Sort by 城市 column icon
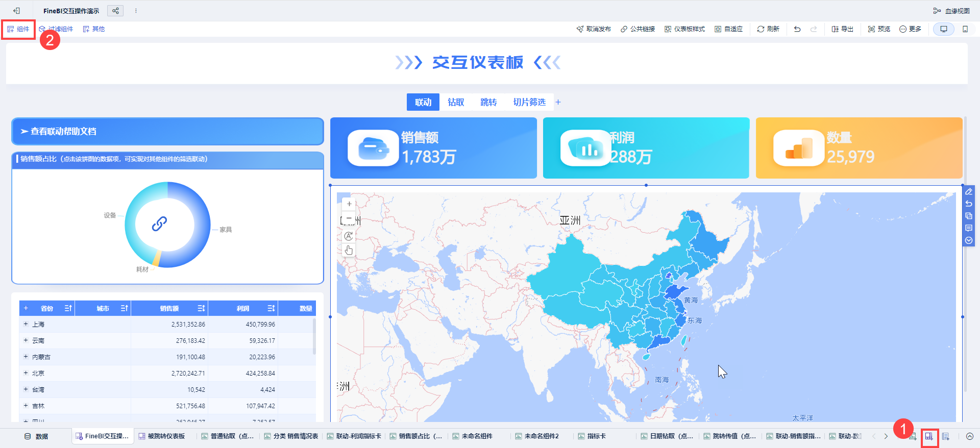980x448 pixels. coord(125,308)
